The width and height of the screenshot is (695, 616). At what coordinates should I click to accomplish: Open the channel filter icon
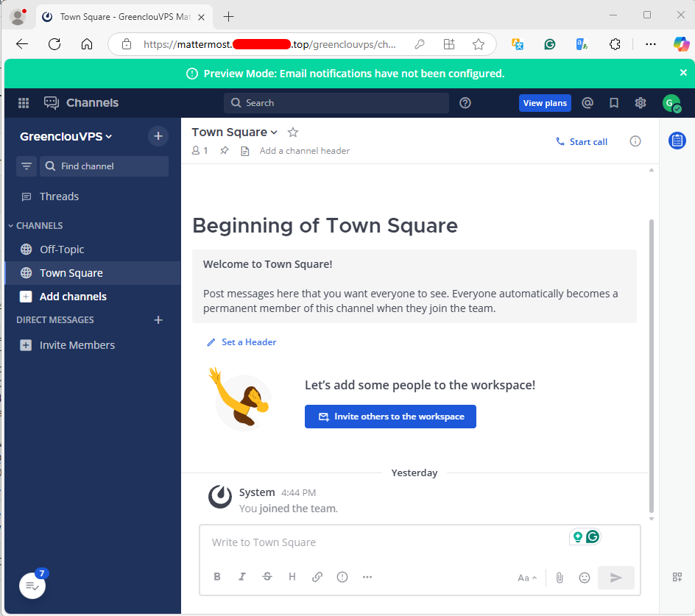click(27, 166)
